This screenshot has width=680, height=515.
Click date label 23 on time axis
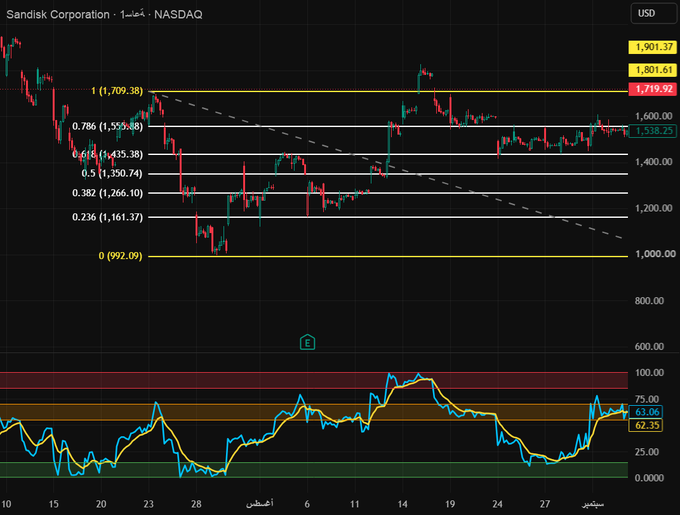pyautogui.click(x=148, y=504)
